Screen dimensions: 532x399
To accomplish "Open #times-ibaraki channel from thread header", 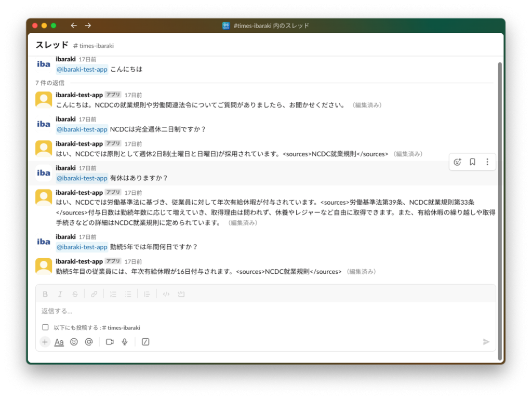I will click(x=94, y=46).
